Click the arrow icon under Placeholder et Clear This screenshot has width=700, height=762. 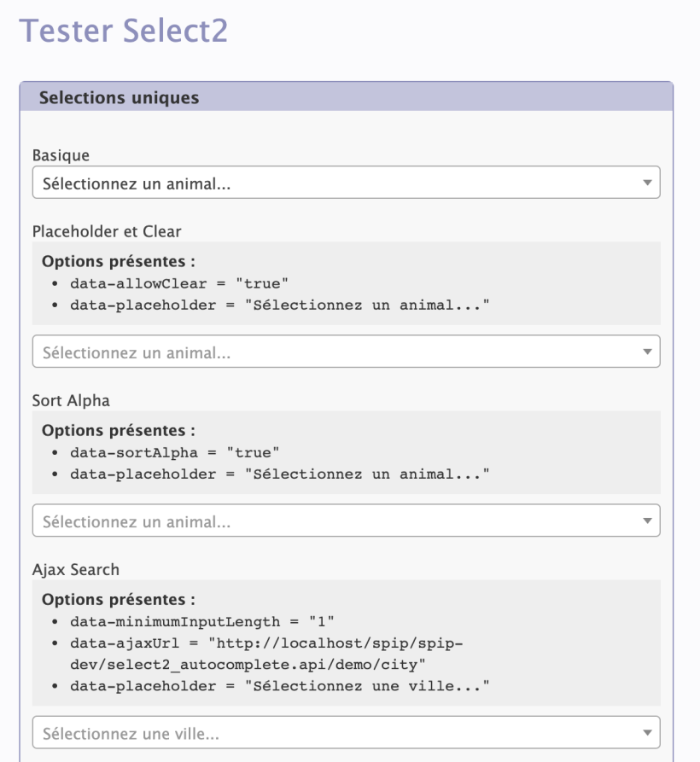click(647, 352)
